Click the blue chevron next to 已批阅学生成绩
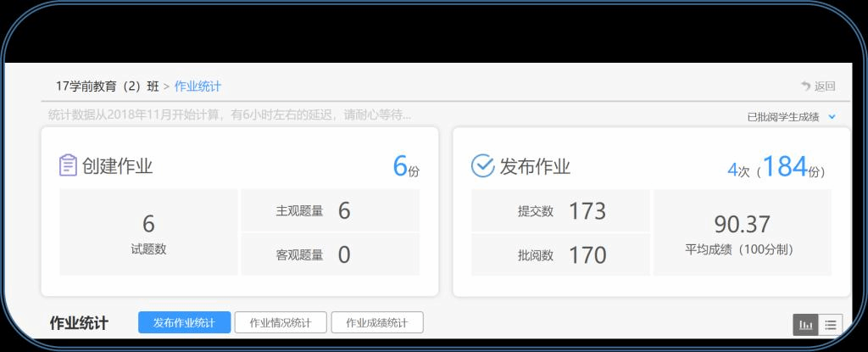This screenshot has height=352, width=868. [x=832, y=117]
